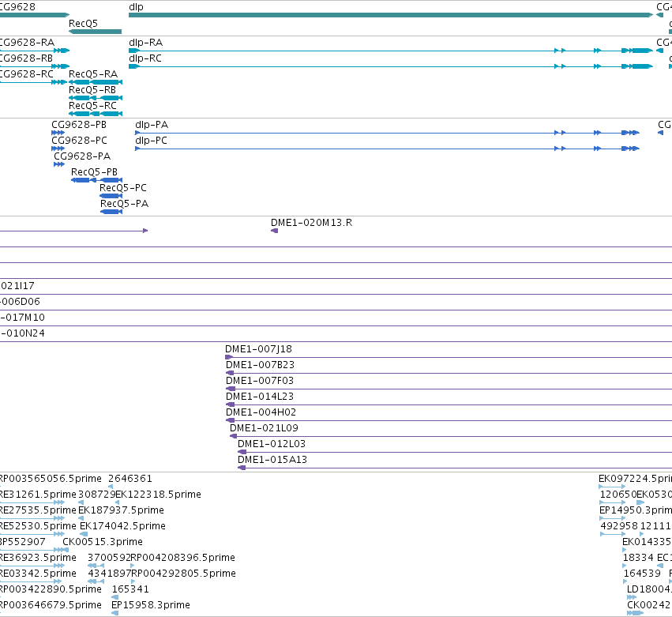
Task: Click the 4341897 EST label
Action: click(109, 574)
